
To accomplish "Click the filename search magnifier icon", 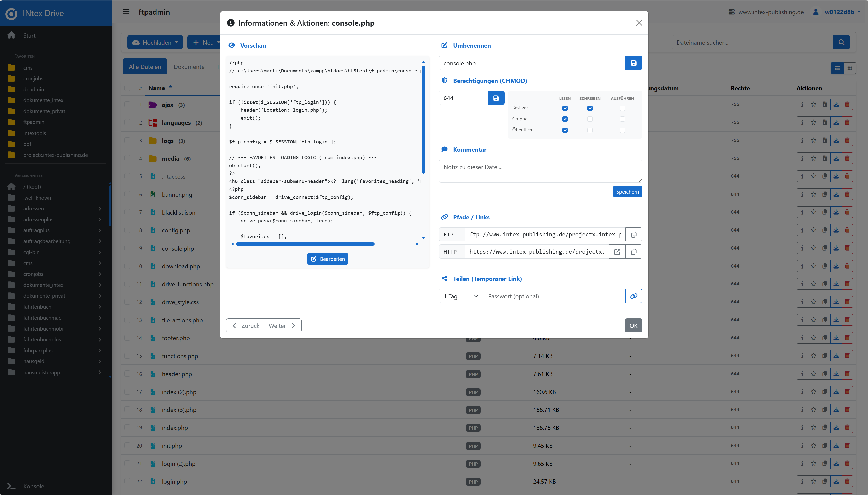I will coord(841,42).
